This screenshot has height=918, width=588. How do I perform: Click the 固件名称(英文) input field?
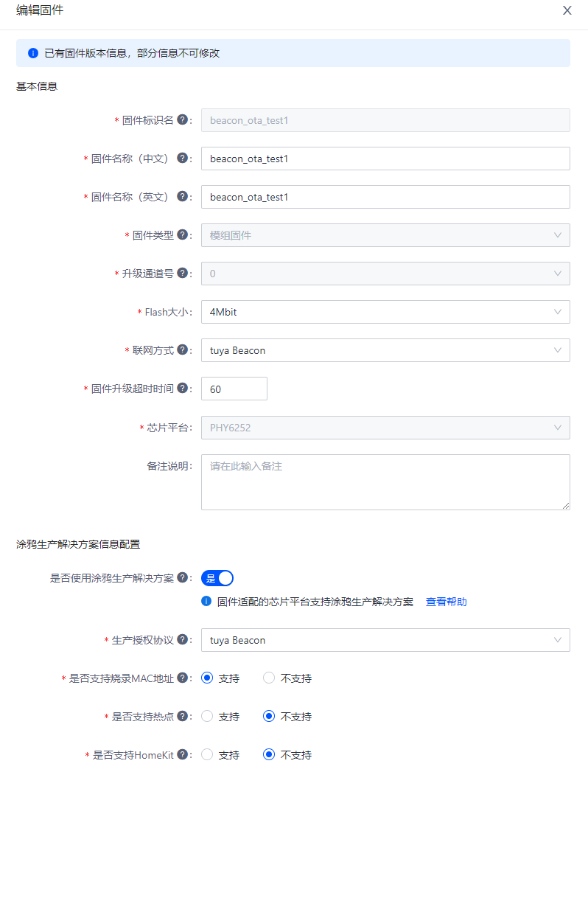click(x=385, y=197)
